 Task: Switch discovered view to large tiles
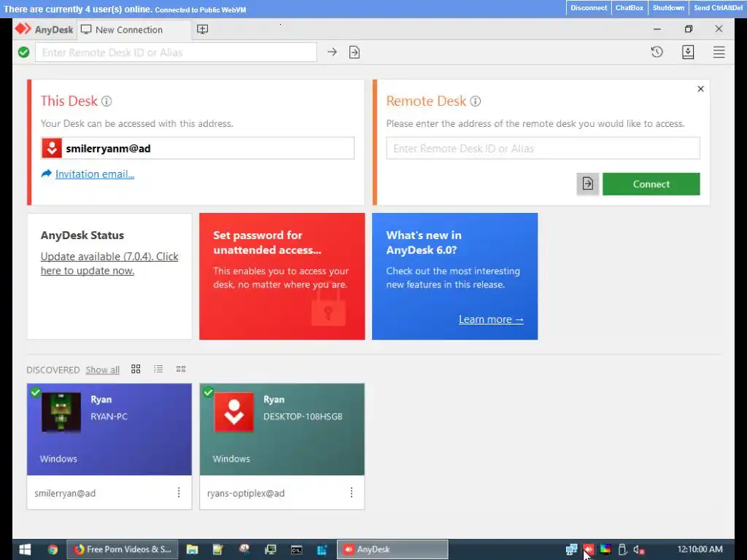click(136, 369)
